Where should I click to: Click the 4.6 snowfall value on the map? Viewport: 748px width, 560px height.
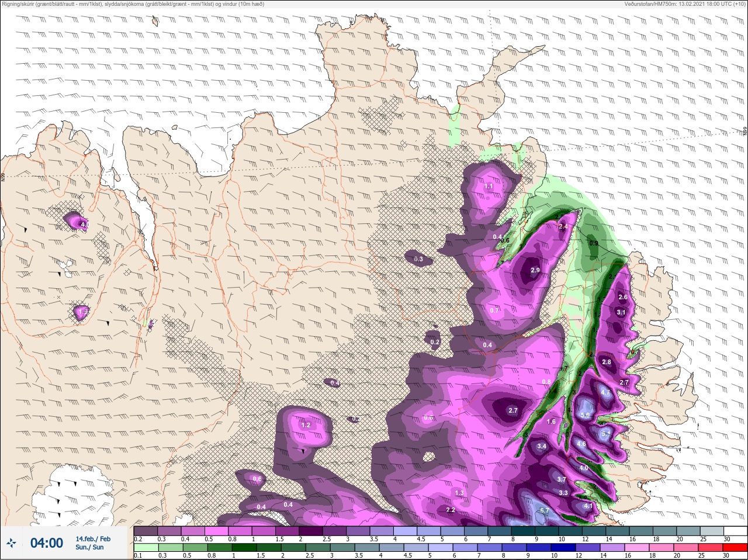[x=581, y=444]
